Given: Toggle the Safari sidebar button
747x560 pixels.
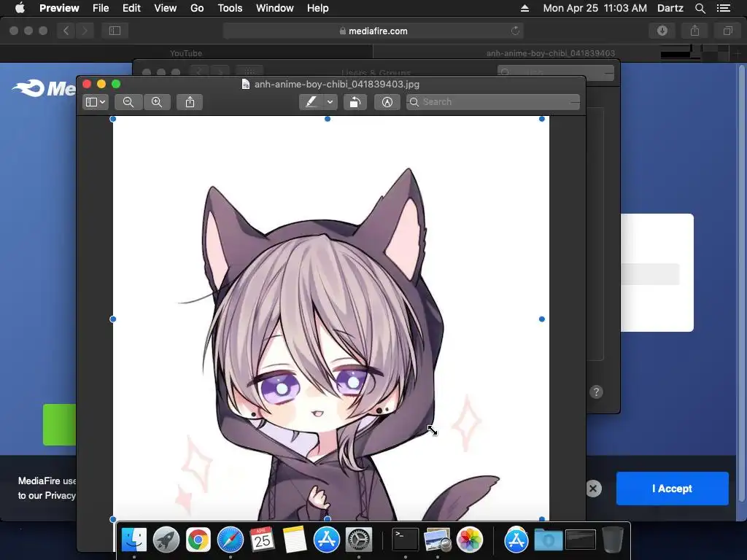Looking at the screenshot, I should pyautogui.click(x=115, y=31).
